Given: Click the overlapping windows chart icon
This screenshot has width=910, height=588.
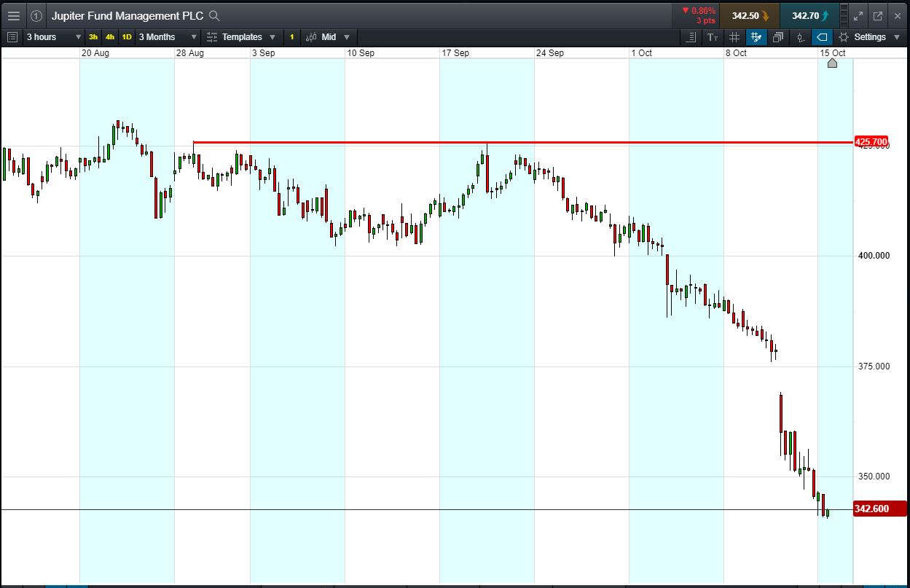Looking at the screenshot, I should (x=778, y=37).
